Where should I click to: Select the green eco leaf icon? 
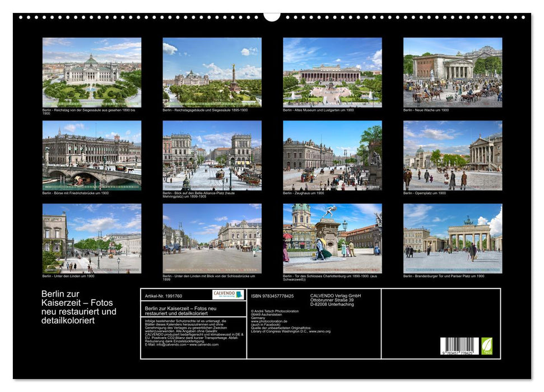coord(486,346)
